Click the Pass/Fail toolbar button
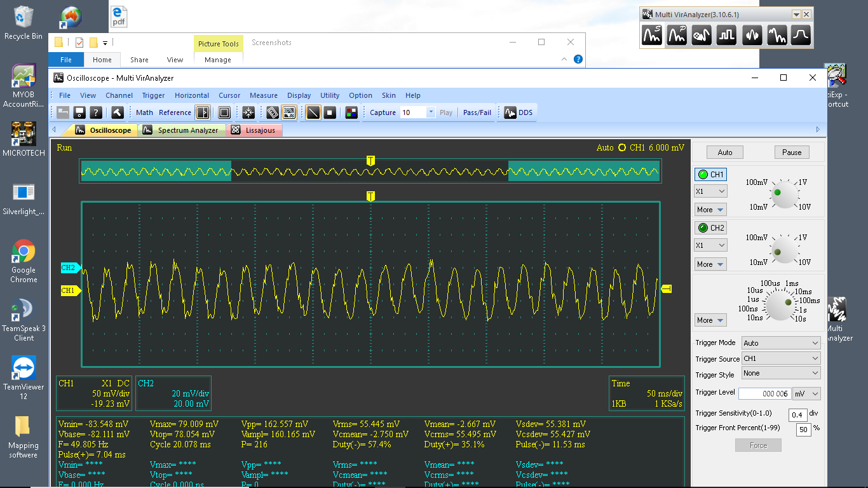 [x=477, y=112]
